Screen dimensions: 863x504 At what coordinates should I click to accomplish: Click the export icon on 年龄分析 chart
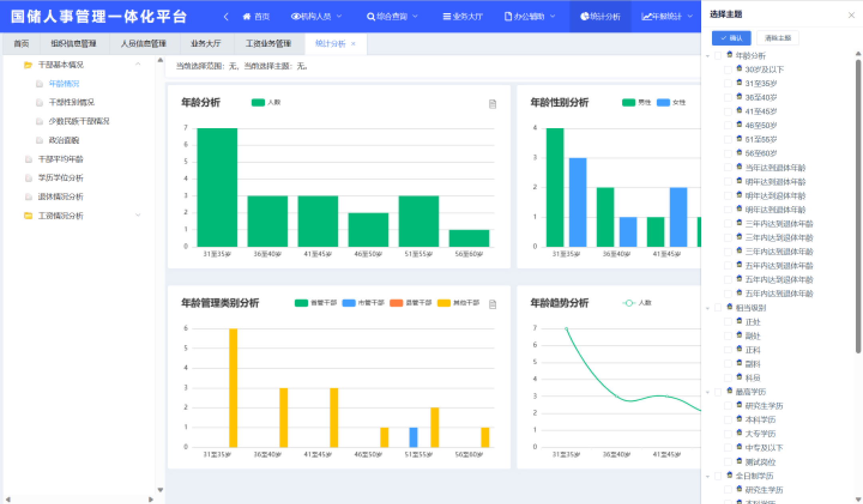pyautogui.click(x=492, y=104)
